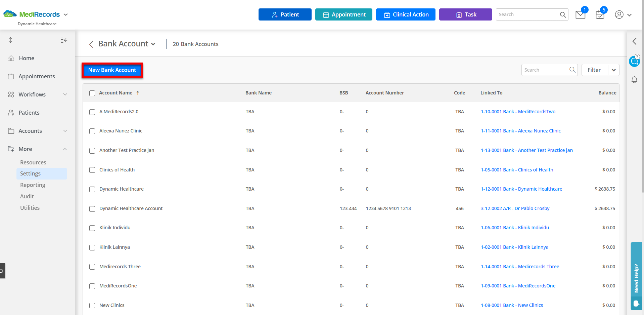
Task: Open the Bank Account title dropdown
Action: pyautogui.click(x=153, y=44)
